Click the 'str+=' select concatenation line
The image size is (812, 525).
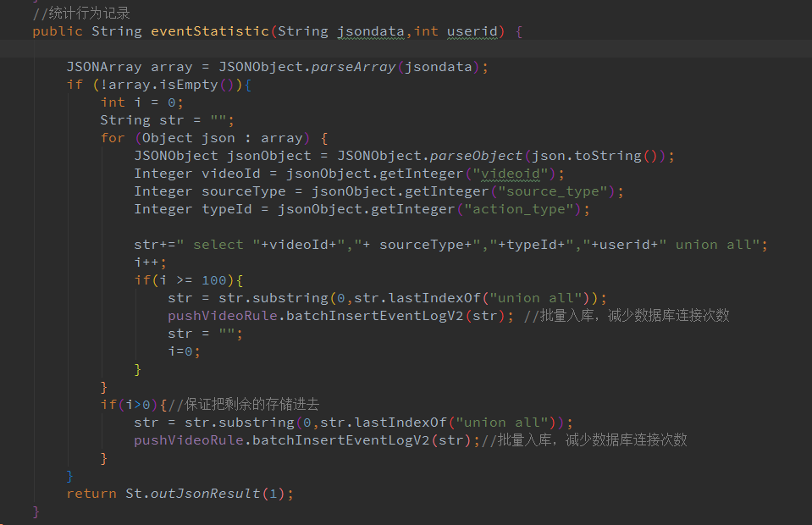(450, 245)
